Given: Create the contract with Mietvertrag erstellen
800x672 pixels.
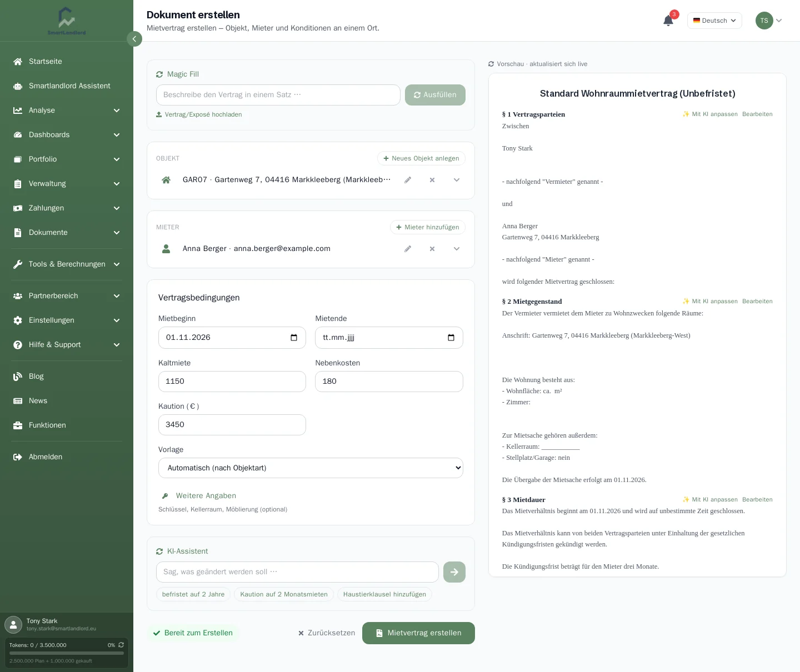Looking at the screenshot, I should click(x=418, y=633).
